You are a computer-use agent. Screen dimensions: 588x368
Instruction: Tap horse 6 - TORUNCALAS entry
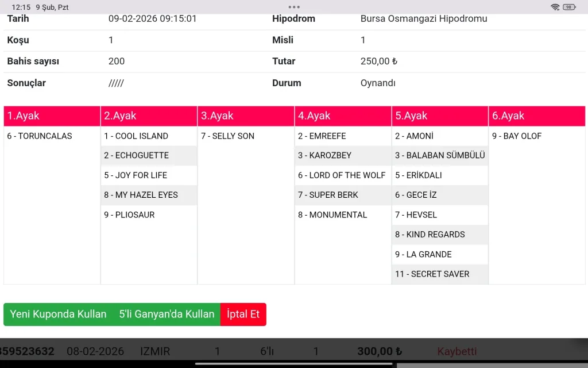point(40,136)
